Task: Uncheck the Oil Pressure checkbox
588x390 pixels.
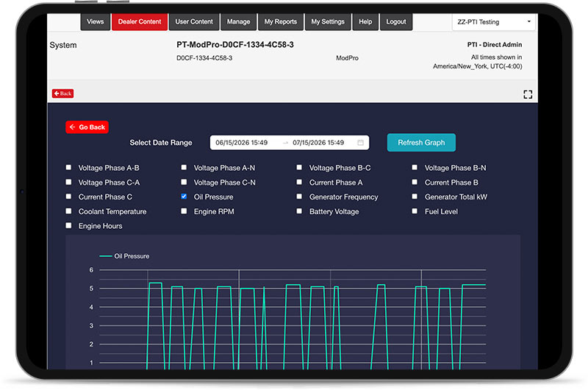Action: click(x=184, y=196)
